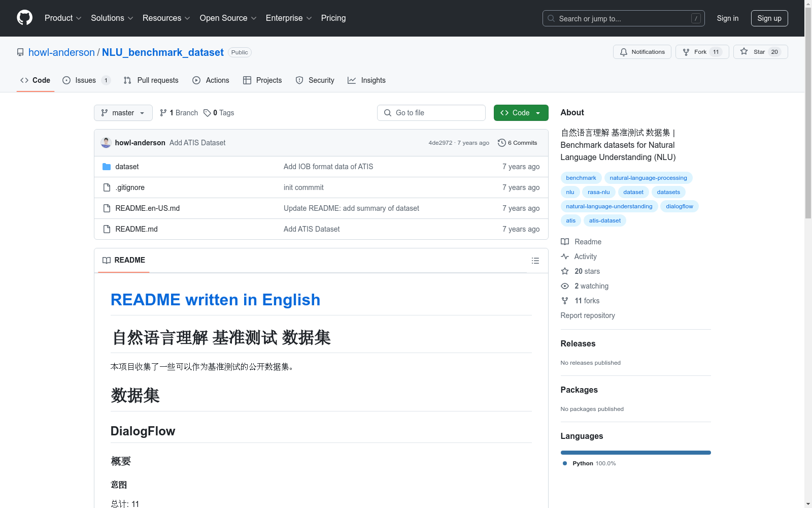The height and width of the screenshot is (508, 812).
Task: Click the Pricing link
Action: pos(333,18)
